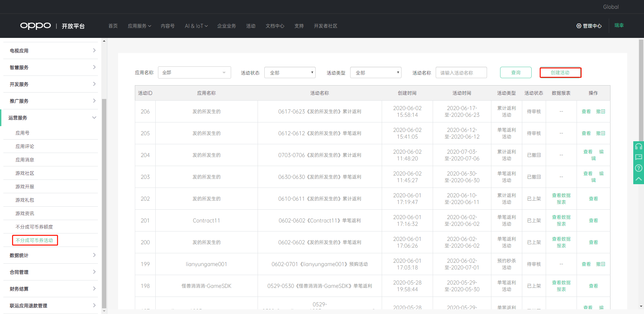The height and width of the screenshot is (314, 644).
Task: Click the question mark help icon
Action: point(638,168)
